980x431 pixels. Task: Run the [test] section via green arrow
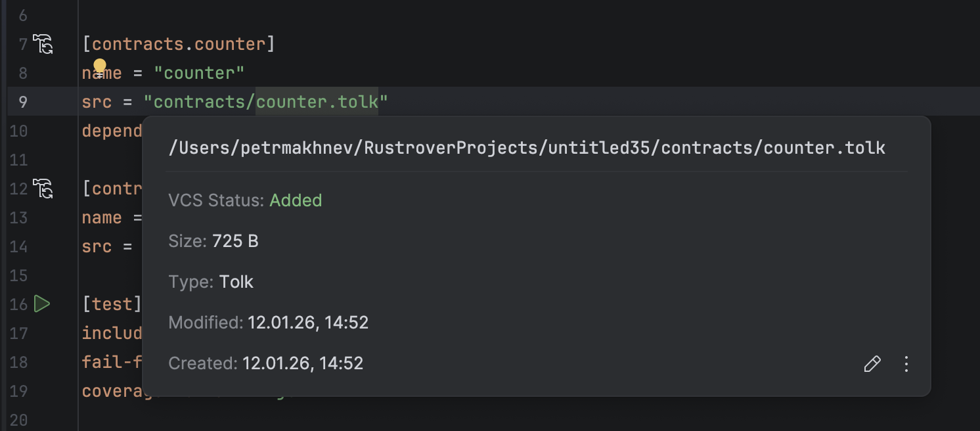pyautogui.click(x=42, y=304)
